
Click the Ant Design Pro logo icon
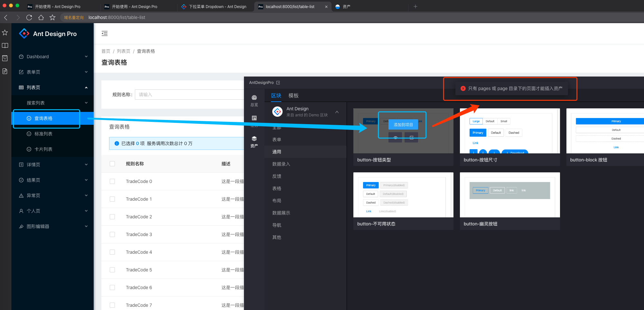point(24,33)
